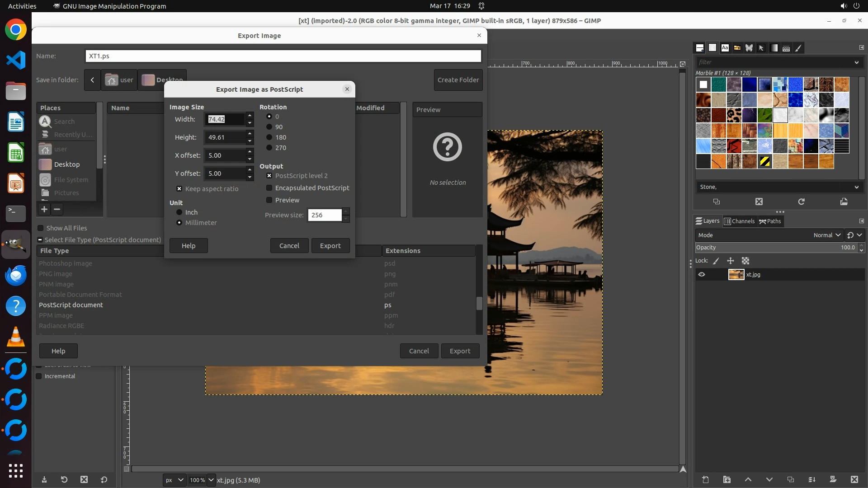Open VLC from the Ubuntu dock

click(x=16, y=337)
